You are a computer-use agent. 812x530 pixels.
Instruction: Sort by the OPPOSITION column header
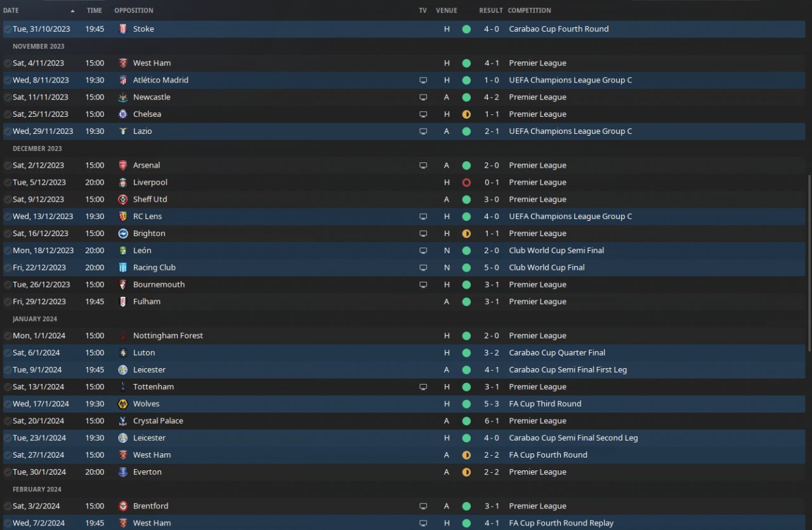point(134,11)
